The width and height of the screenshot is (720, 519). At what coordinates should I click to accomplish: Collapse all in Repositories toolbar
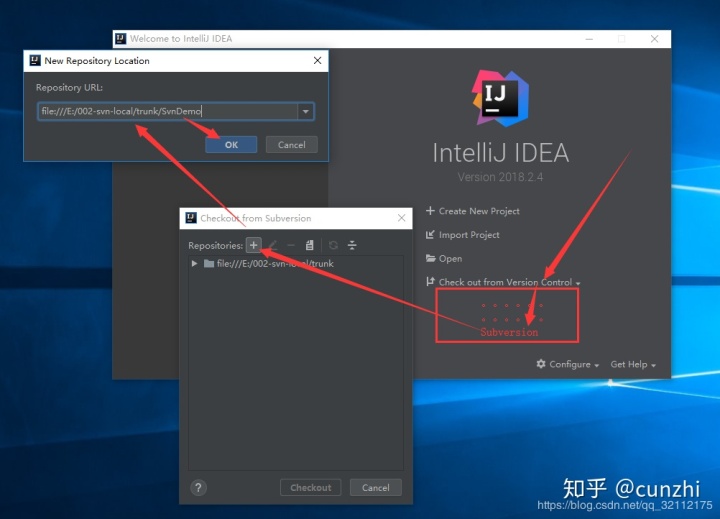tap(352, 245)
